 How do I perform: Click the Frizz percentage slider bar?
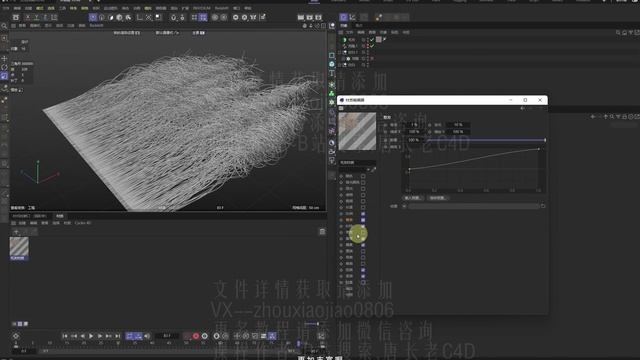486,140
